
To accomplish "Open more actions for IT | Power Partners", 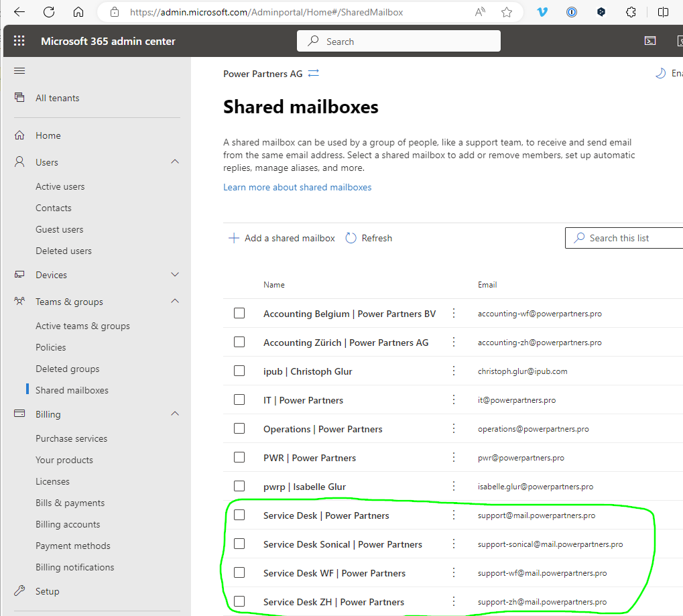I will click(x=454, y=399).
